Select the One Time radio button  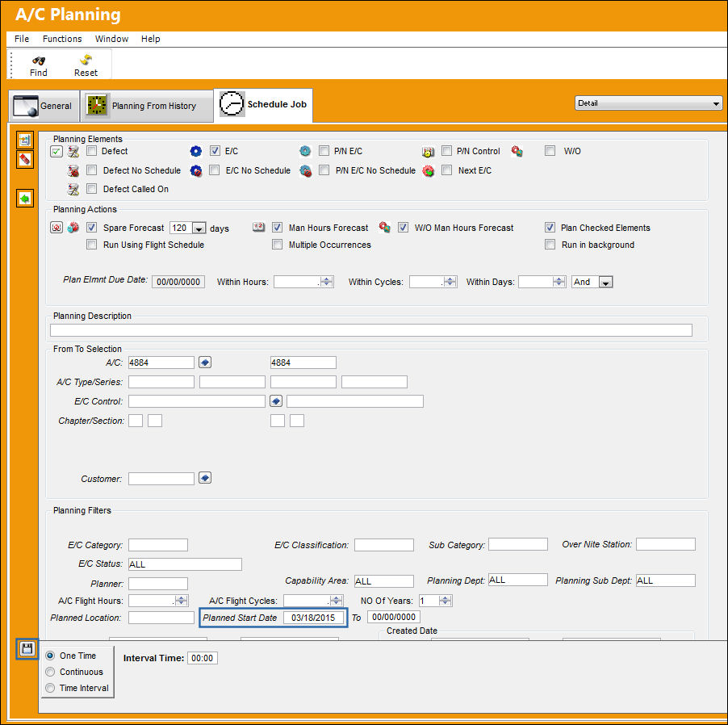(50, 656)
